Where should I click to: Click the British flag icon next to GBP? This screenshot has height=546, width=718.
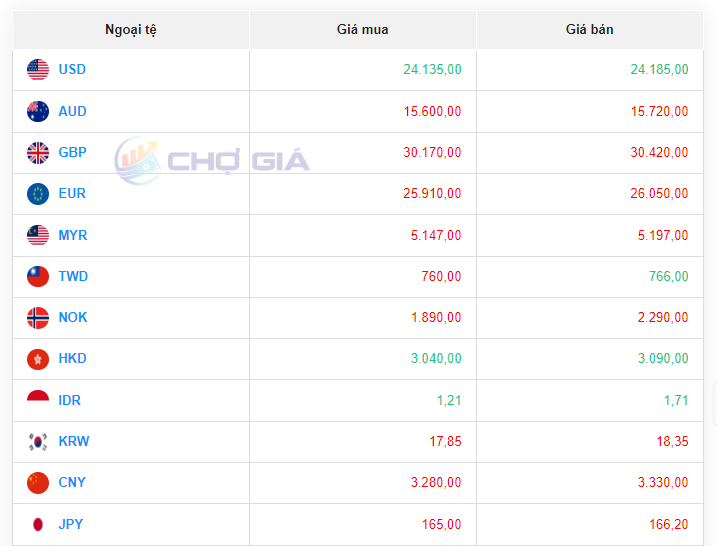pos(38,153)
